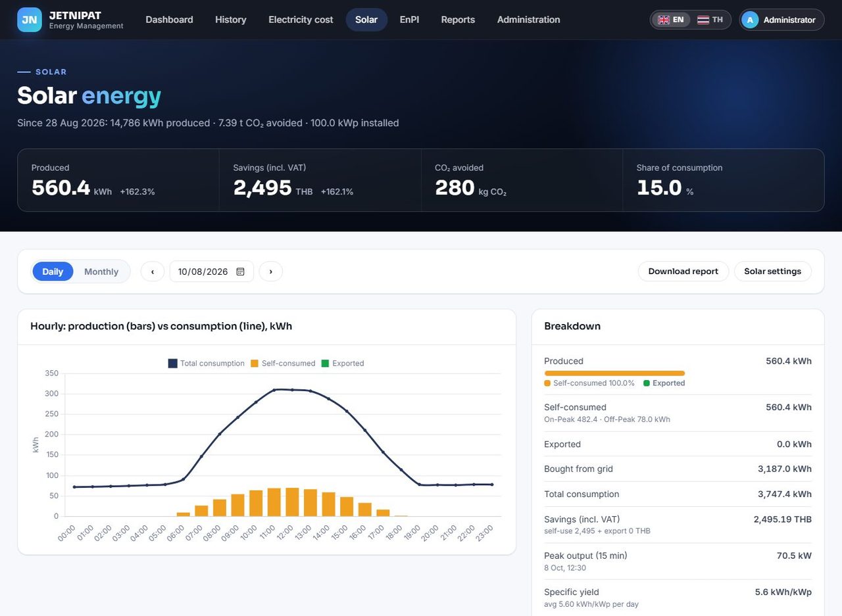Click the UK flag icon
The width and height of the screenshot is (842, 616).
click(664, 20)
